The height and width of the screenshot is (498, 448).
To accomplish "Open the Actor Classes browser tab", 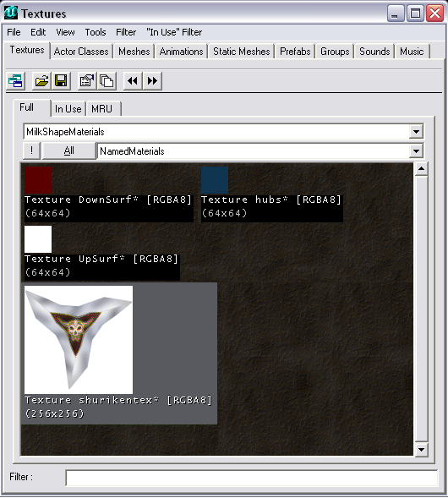I will 81,52.
